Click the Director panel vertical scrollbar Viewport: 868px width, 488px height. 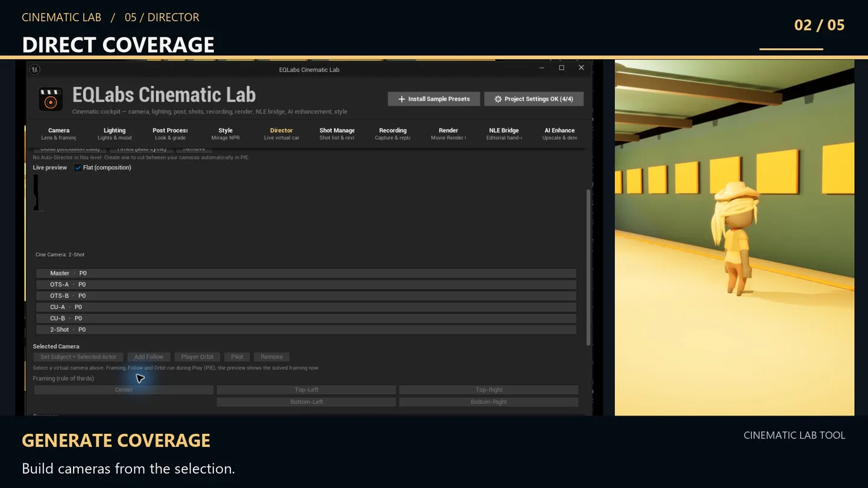[x=588, y=267]
